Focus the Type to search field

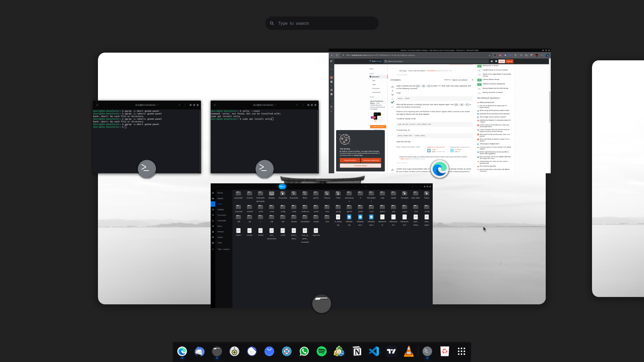point(322,23)
